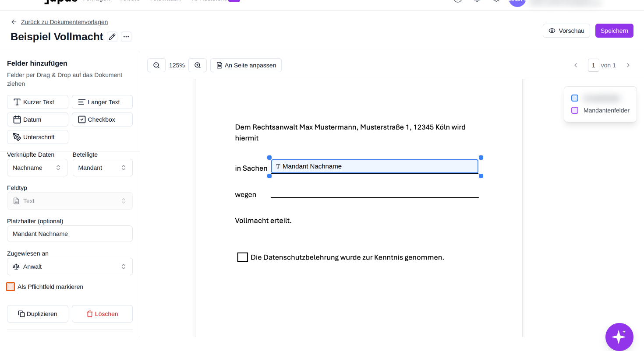Image resolution: width=644 pixels, height=351 pixels.
Task: Open the Vorschau preview
Action: (566, 31)
